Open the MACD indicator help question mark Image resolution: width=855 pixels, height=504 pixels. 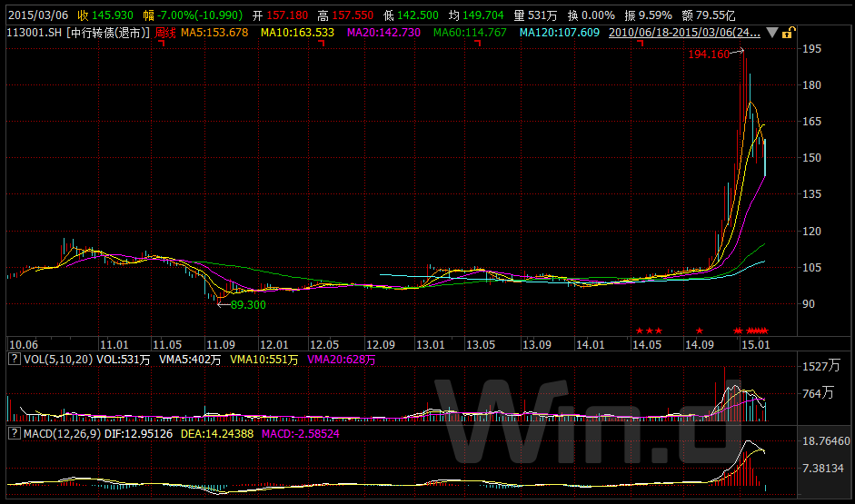click(x=15, y=433)
